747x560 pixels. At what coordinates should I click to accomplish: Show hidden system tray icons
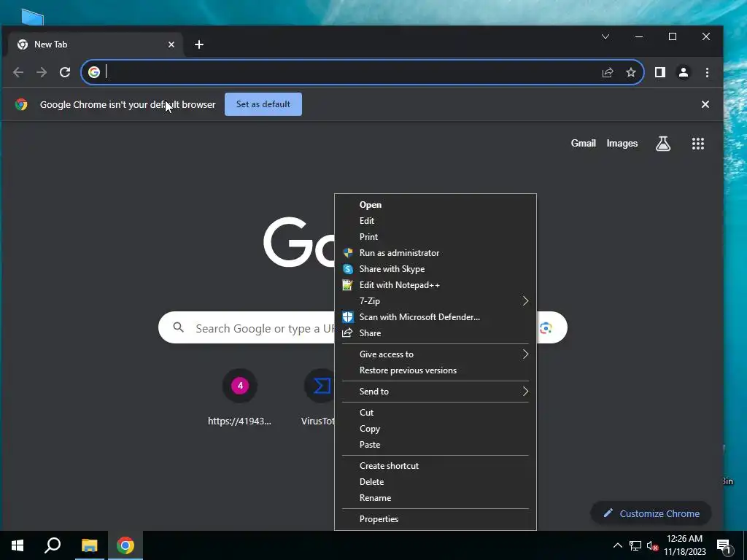coord(617,545)
